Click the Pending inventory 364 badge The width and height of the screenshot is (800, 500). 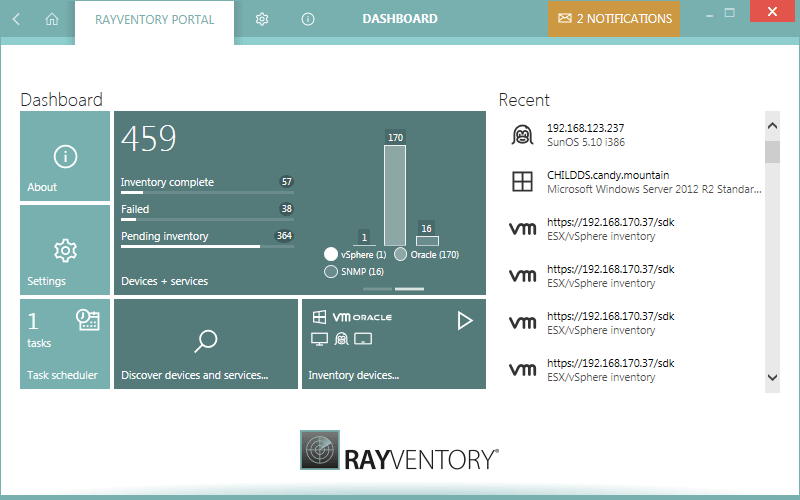click(x=284, y=236)
